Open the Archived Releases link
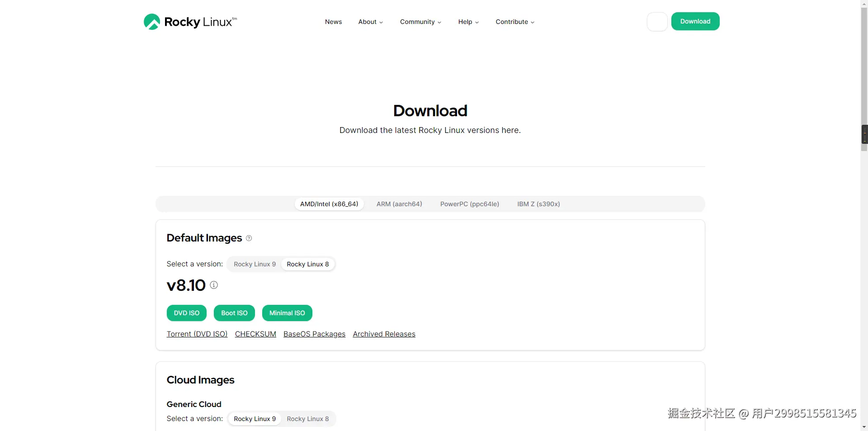 [384, 334]
